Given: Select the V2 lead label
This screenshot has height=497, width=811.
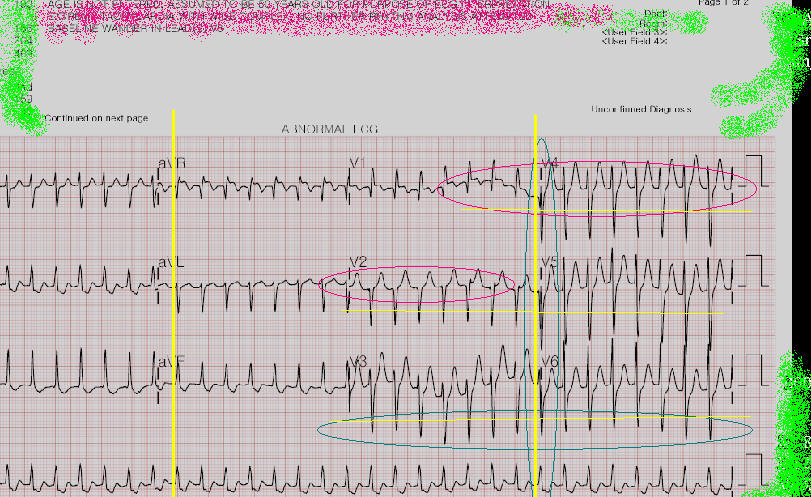Looking at the screenshot, I should pyautogui.click(x=358, y=262).
